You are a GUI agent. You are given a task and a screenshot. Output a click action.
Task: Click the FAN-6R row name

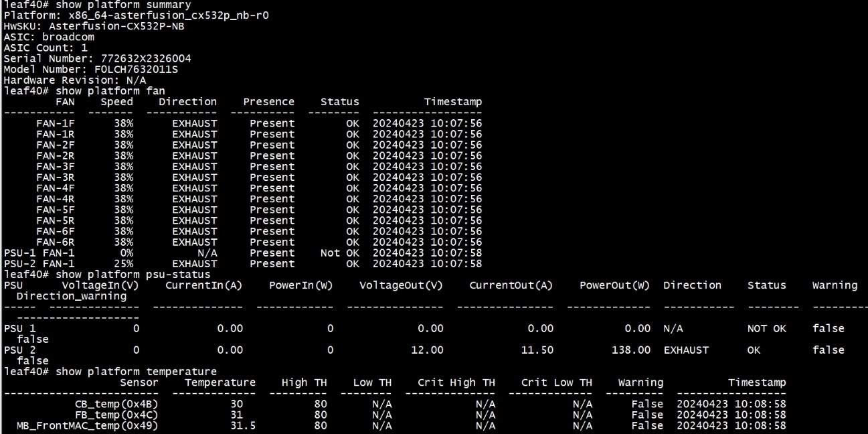56,242
